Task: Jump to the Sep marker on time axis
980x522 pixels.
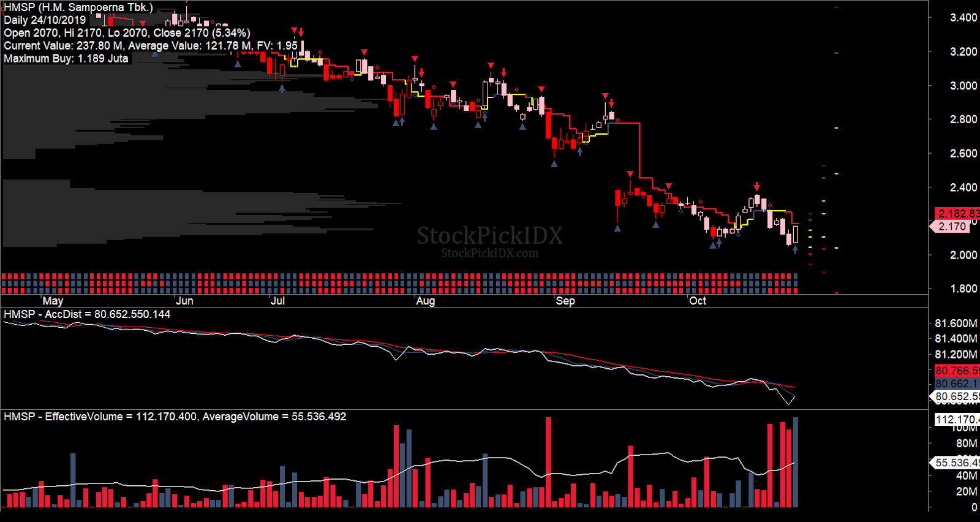Action: click(565, 301)
